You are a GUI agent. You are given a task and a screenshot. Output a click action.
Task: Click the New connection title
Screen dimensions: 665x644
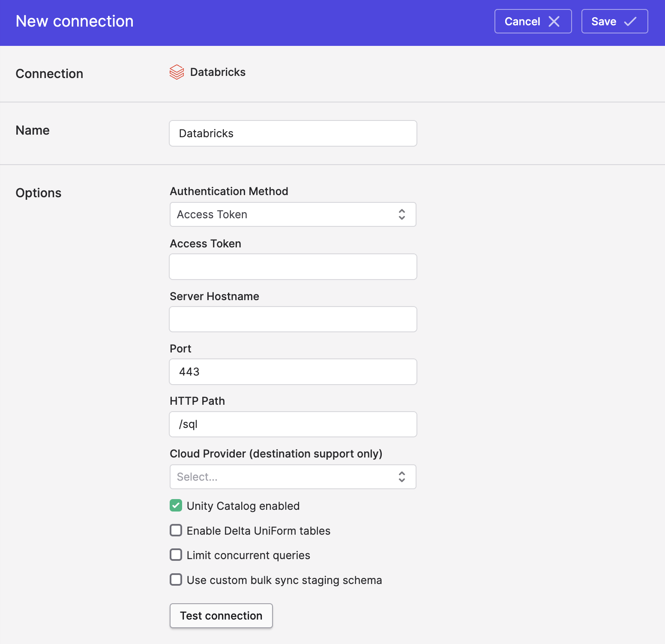(75, 21)
